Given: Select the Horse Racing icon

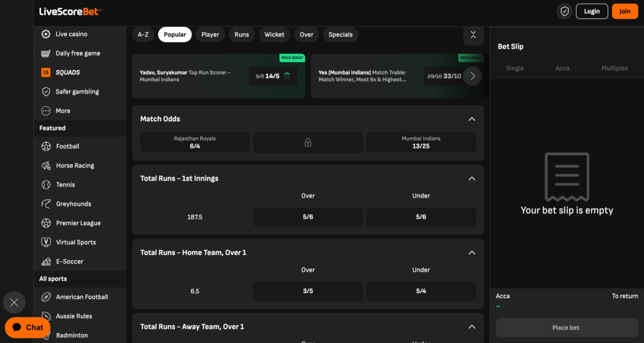Looking at the screenshot, I should coord(46,166).
